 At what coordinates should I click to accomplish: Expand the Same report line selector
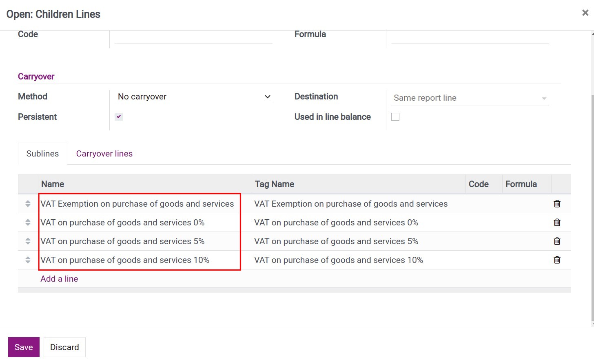(544, 98)
